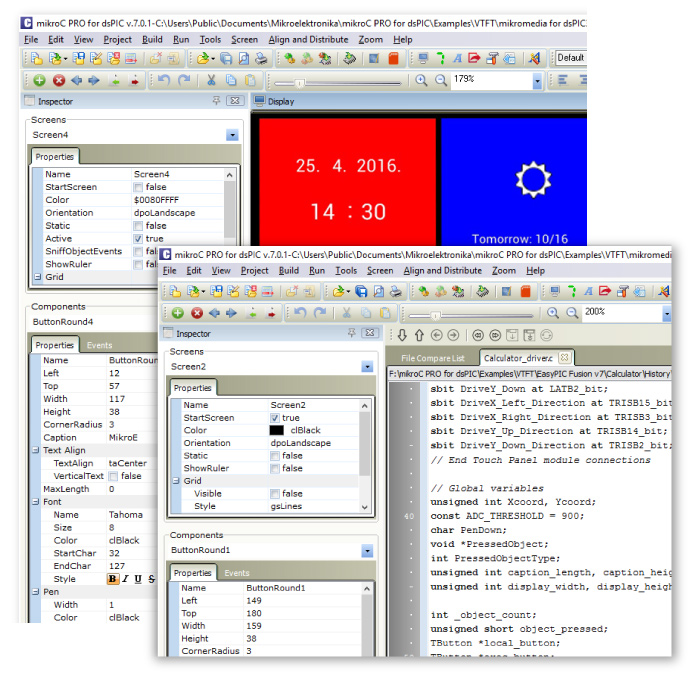Click the down arrow icon above File Compare List
Viewport: 692px width, 681px height.
point(403,336)
